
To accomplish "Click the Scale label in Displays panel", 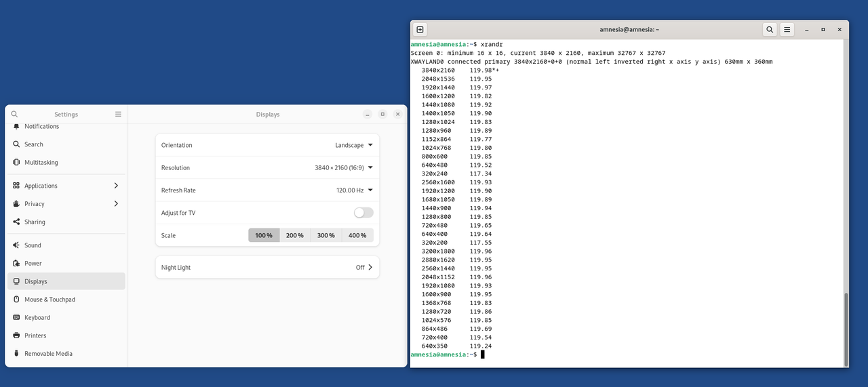I will tap(168, 236).
